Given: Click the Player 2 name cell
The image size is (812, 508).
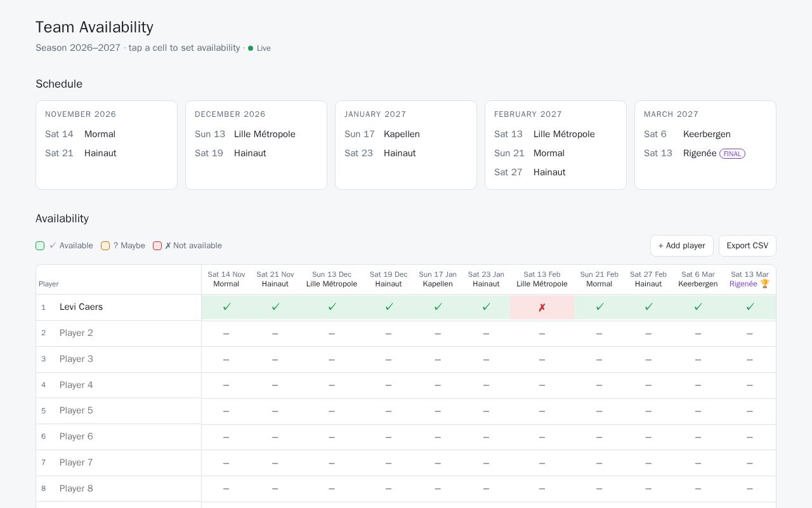Looking at the screenshot, I should 119,333.
